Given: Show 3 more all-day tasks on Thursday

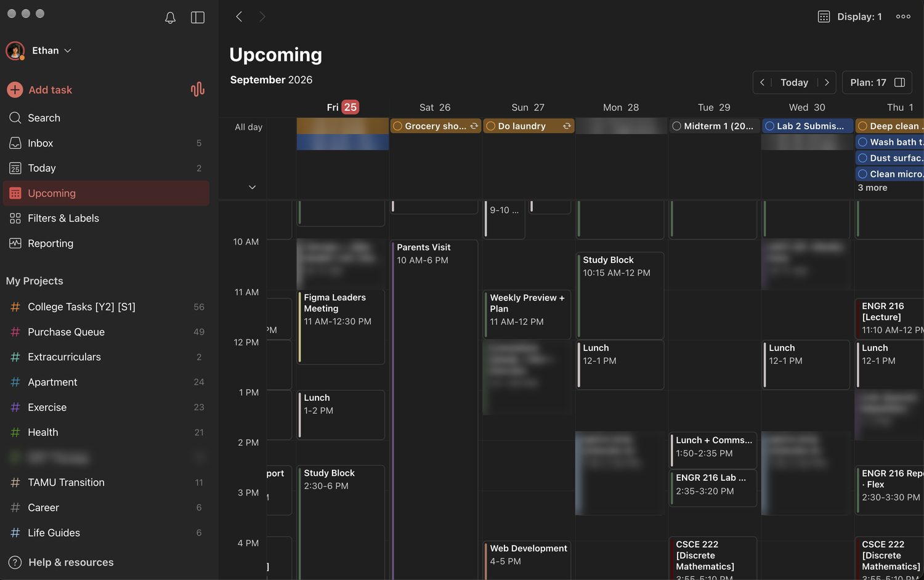Looking at the screenshot, I should click(x=873, y=188).
